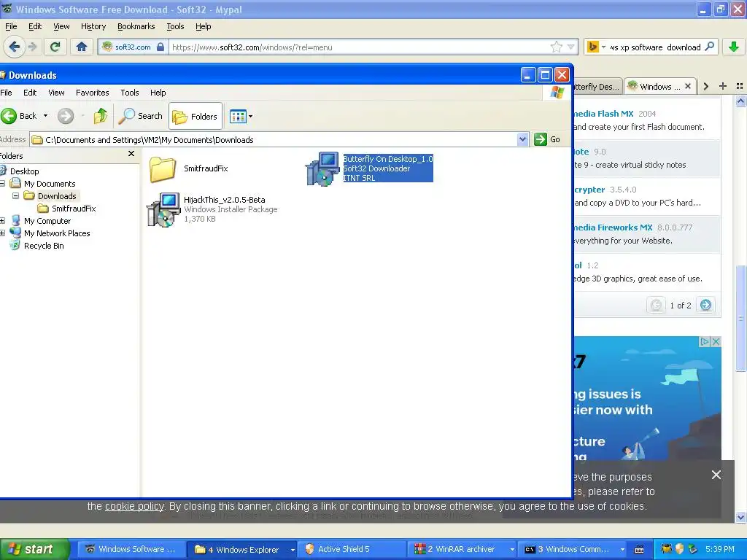Click the lock icon in the address bar
Image resolution: width=747 pixels, height=560 pixels.
(x=160, y=47)
